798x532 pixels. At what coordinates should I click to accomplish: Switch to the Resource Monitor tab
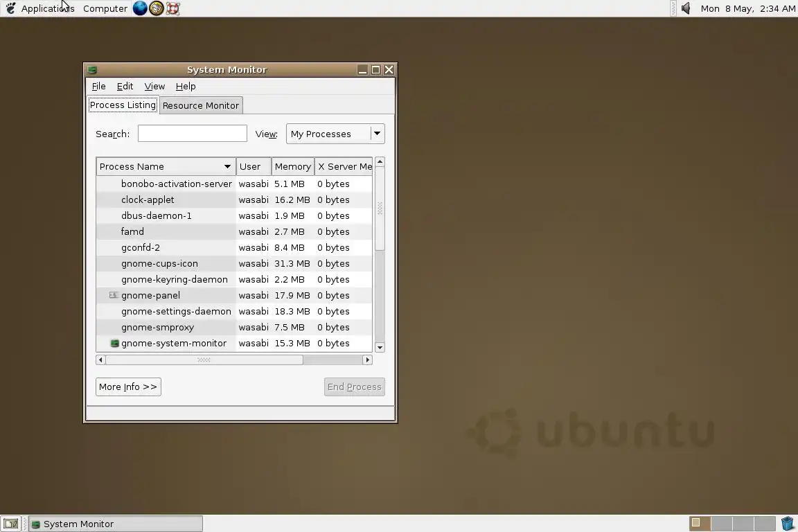click(x=200, y=105)
